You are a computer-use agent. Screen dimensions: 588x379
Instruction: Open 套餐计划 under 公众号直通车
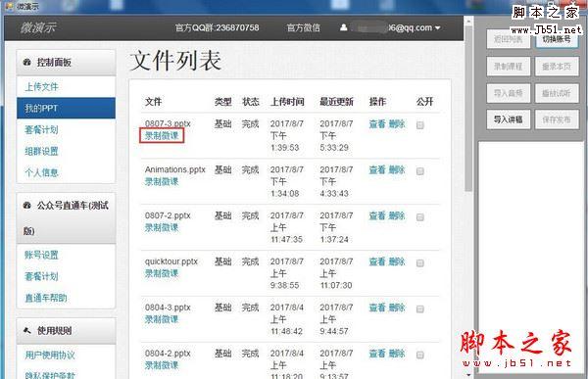coord(41,276)
